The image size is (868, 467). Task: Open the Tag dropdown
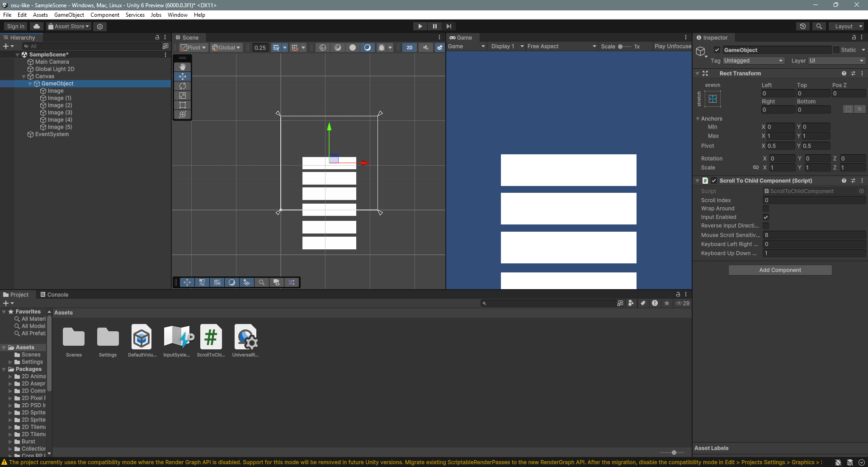pyautogui.click(x=753, y=61)
